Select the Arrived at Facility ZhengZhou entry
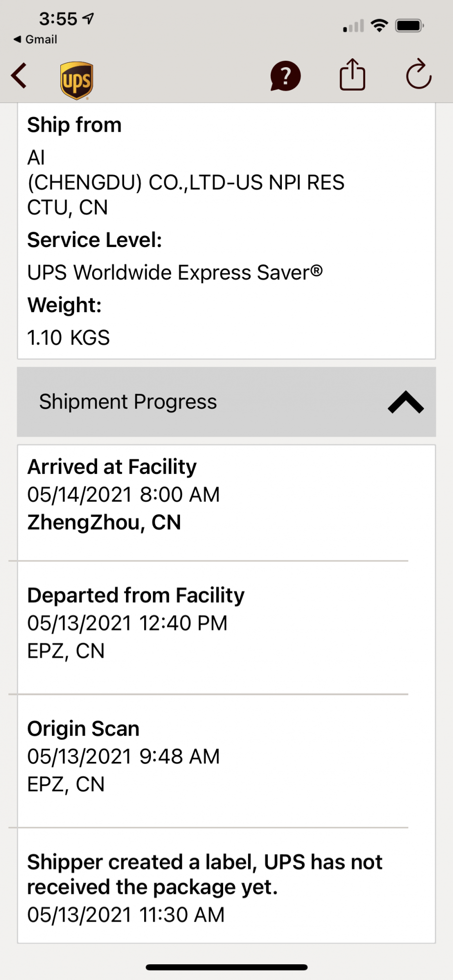Image resolution: width=453 pixels, height=980 pixels. coord(124,494)
